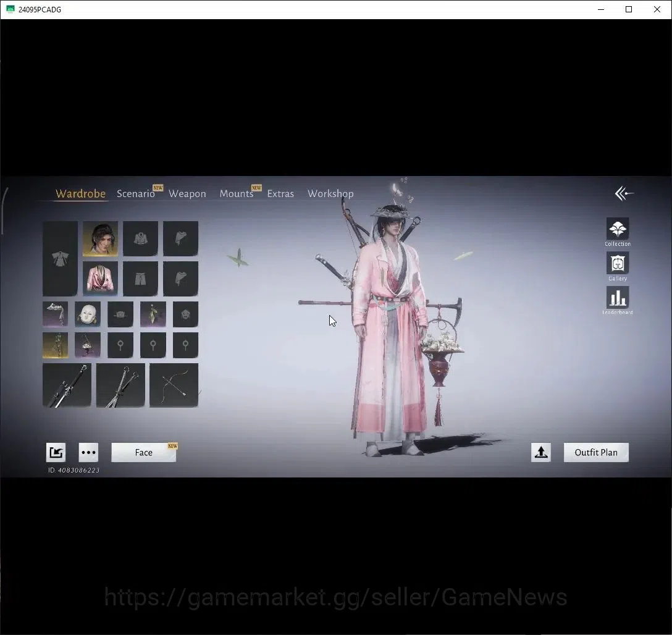Select the sword weapon slot

click(x=67, y=385)
